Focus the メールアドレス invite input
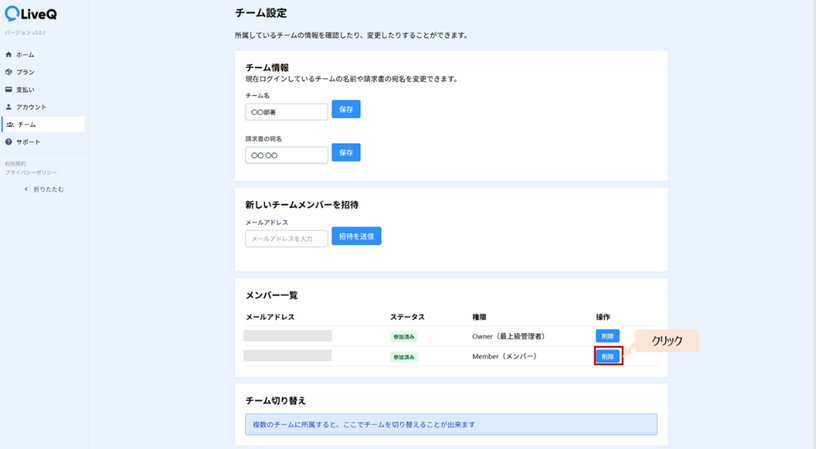Image resolution: width=816 pixels, height=449 pixels. tap(287, 238)
